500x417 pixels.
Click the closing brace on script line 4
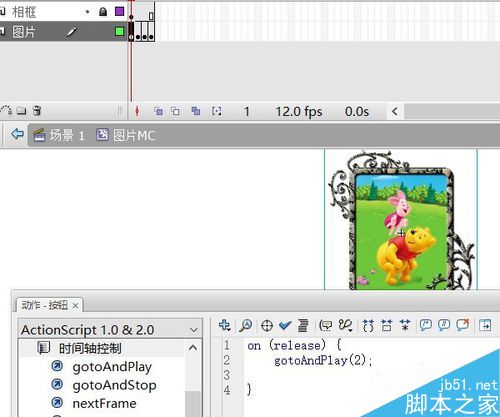(249, 389)
